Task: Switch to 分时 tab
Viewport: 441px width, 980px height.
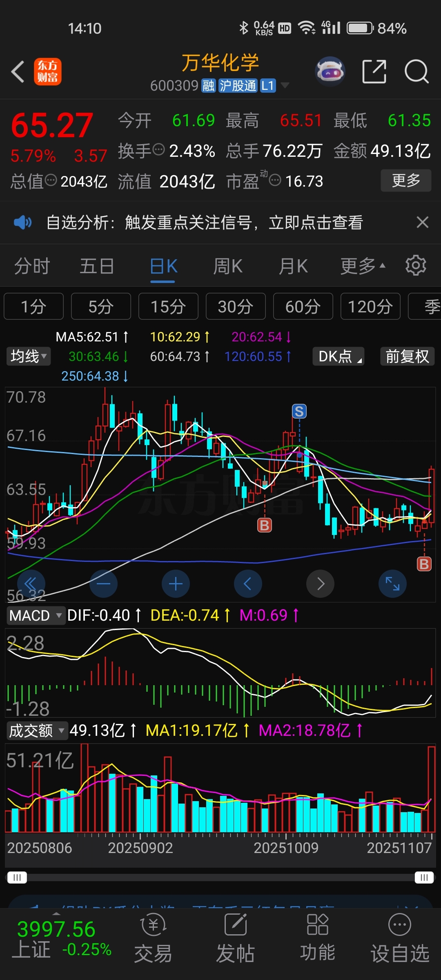Action: click(32, 266)
